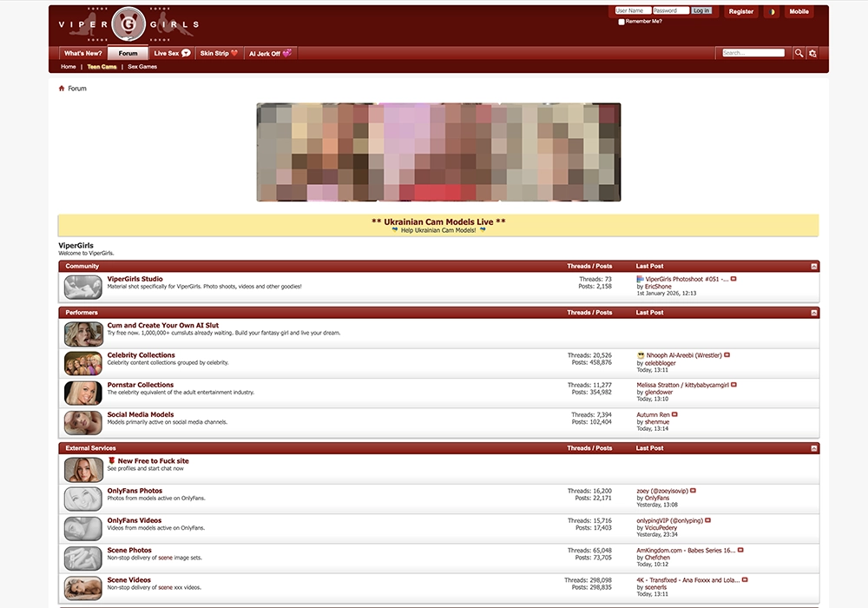Click the Register button
Image resolution: width=868 pixels, height=608 pixels.
pyautogui.click(x=740, y=11)
